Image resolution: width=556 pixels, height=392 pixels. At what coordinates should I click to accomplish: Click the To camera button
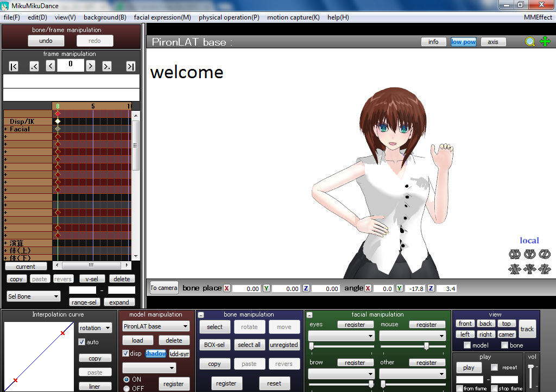pyautogui.click(x=163, y=288)
